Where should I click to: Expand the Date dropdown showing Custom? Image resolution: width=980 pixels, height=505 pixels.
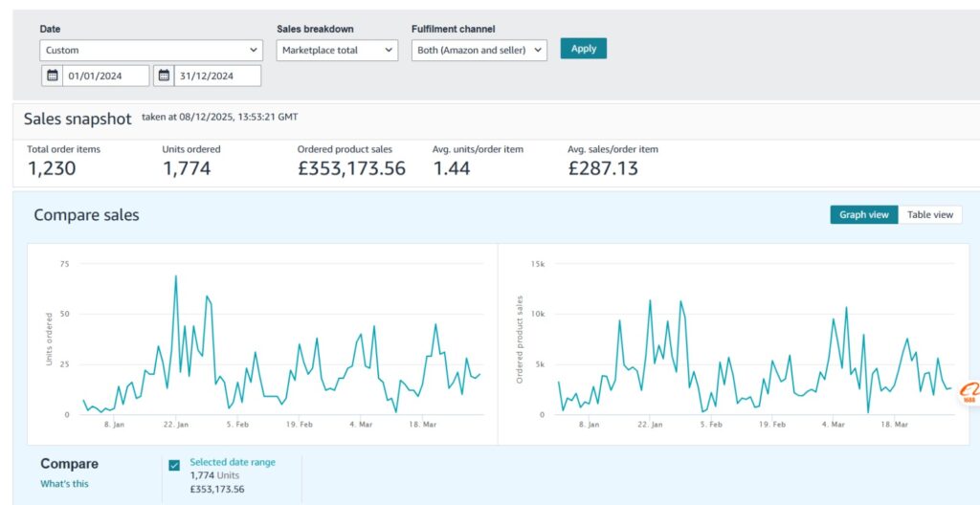coord(151,50)
